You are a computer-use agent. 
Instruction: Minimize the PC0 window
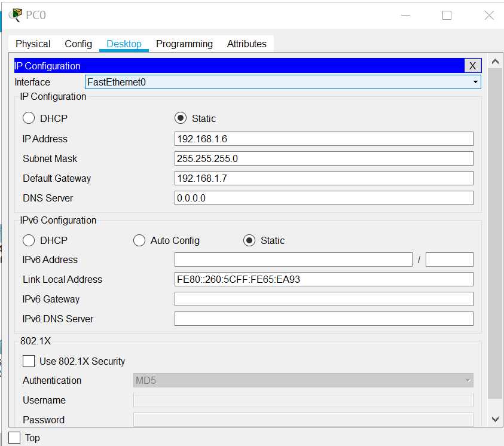(405, 15)
